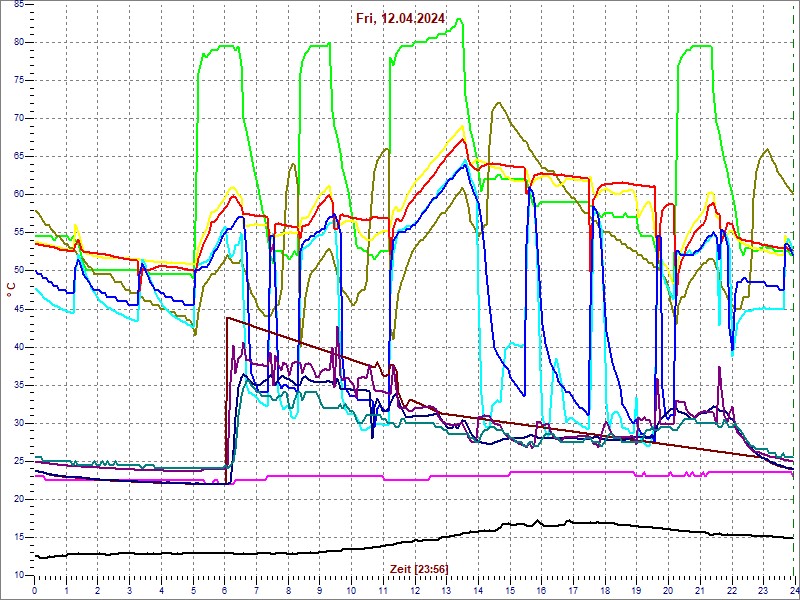Image resolution: width=800 pixels, height=600 pixels.
Task: Select the 85 value on temperature axis
Action: click(x=19, y=5)
